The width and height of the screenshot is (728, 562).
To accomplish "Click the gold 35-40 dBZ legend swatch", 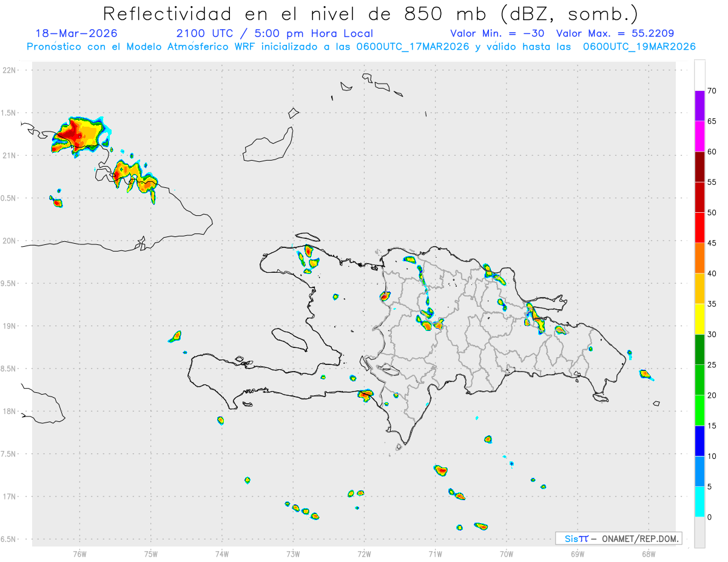I will (x=699, y=289).
